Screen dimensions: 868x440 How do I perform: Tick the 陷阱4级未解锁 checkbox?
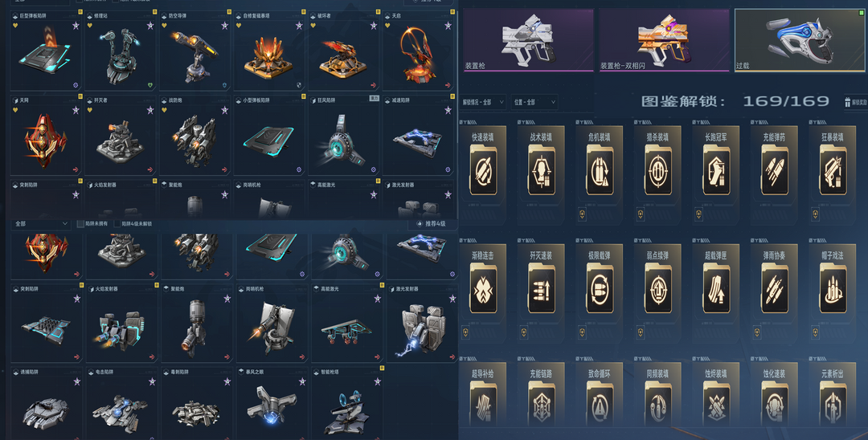[117, 224]
